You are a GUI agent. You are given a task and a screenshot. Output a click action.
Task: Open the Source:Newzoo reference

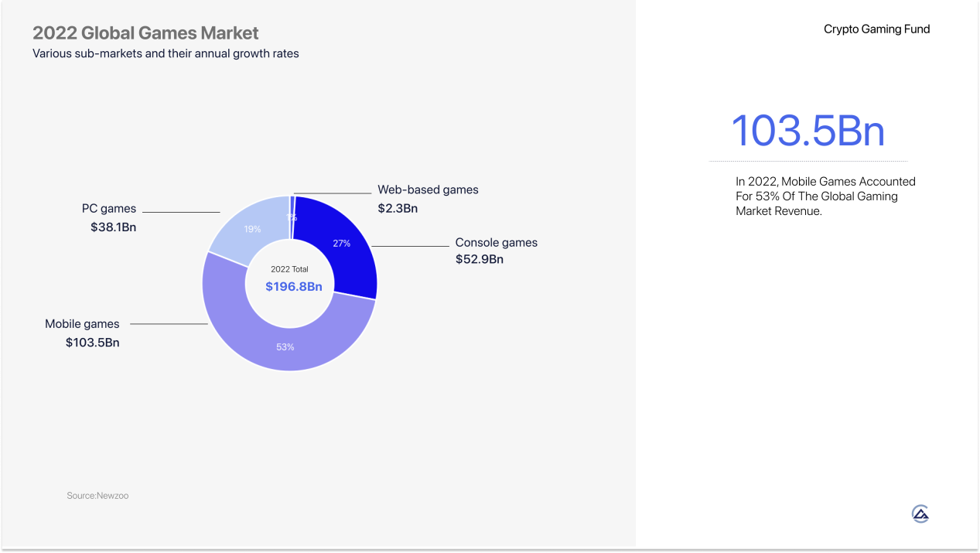97,495
